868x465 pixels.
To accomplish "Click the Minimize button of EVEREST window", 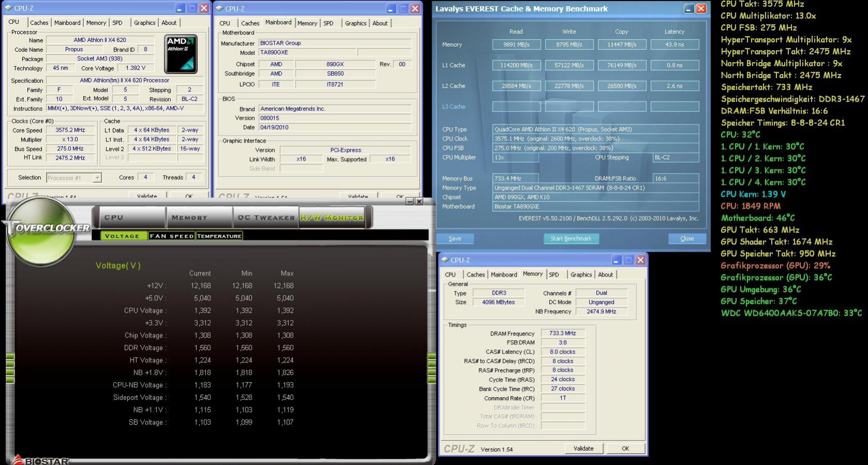I will tap(688, 8).
